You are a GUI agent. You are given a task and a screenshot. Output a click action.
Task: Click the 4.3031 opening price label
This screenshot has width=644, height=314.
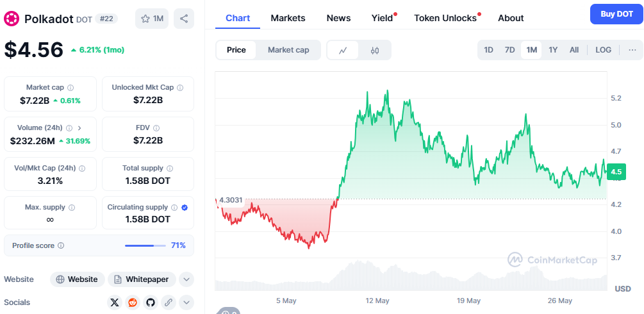click(231, 201)
